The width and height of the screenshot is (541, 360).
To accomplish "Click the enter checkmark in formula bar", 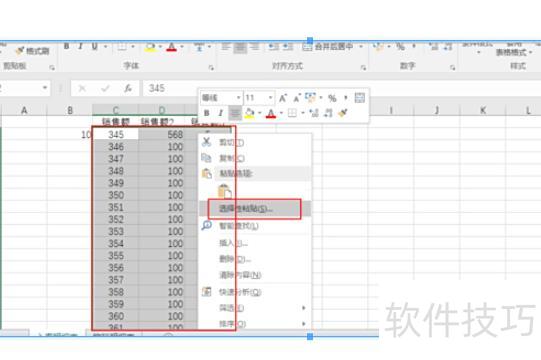I will [105, 88].
